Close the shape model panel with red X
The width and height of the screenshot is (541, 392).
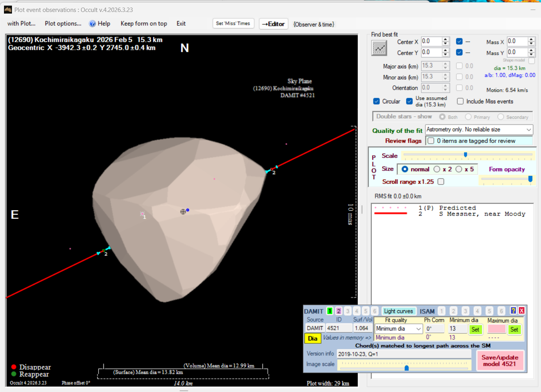coord(521,311)
